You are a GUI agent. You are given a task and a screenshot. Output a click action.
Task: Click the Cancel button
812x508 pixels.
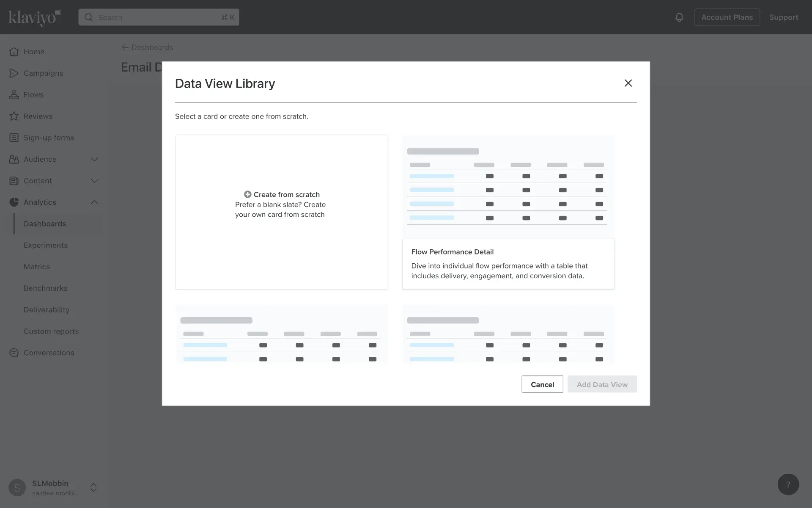(x=542, y=384)
